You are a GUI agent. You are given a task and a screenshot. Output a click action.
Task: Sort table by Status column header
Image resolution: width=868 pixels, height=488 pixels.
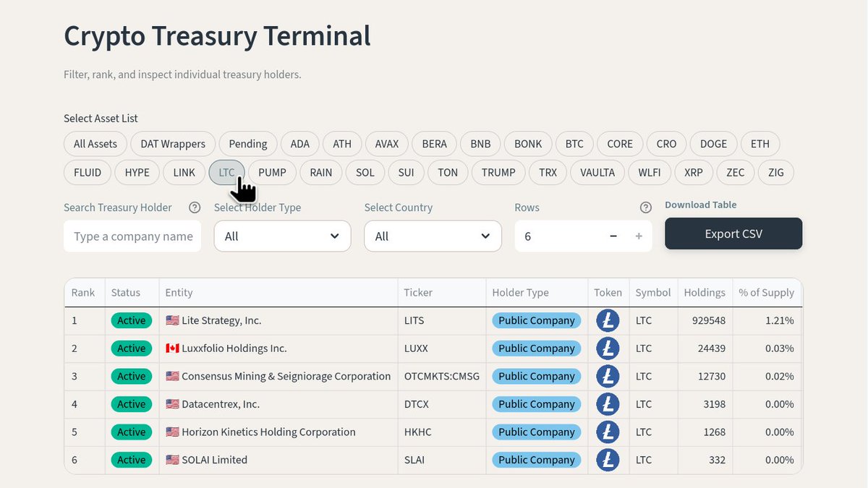(x=132, y=293)
